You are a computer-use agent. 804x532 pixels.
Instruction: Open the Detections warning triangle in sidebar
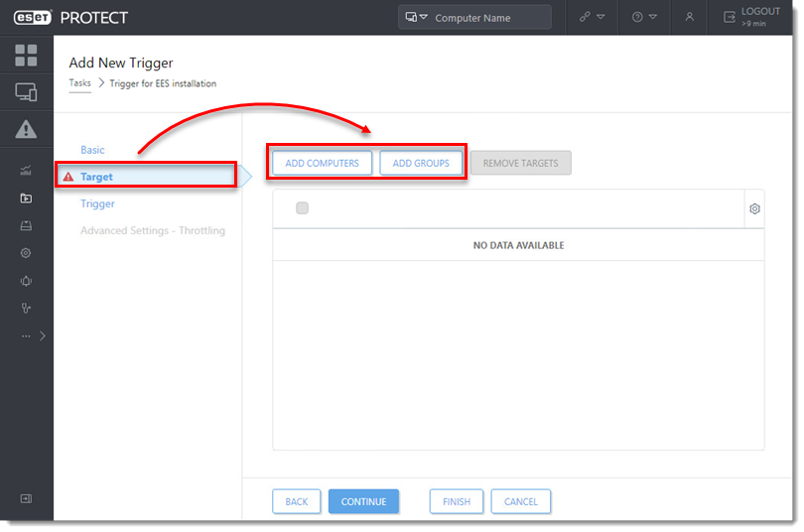tap(26, 129)
